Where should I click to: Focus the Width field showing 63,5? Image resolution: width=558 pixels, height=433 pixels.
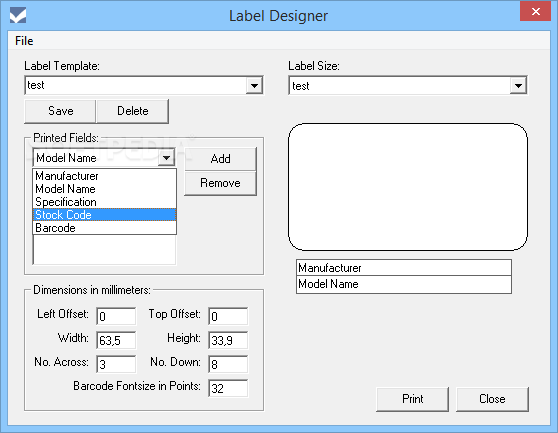click(x=116, y=340)
